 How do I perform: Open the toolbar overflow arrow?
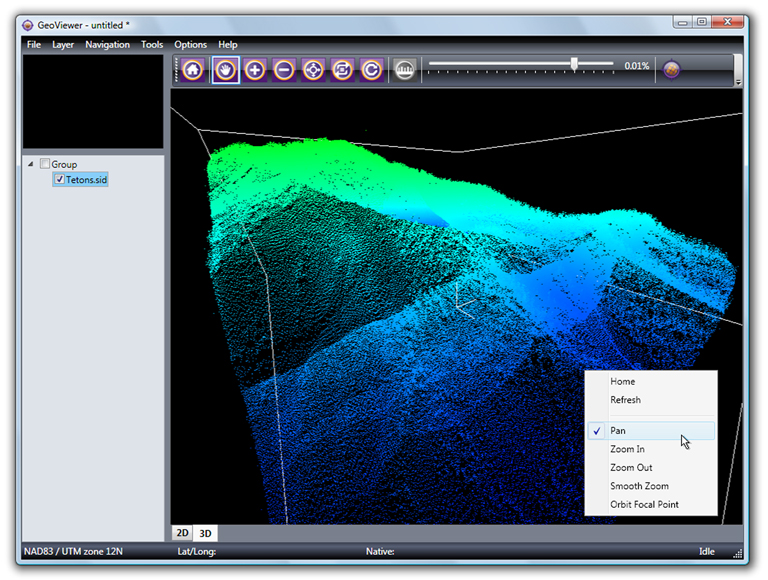pos(738,82)
